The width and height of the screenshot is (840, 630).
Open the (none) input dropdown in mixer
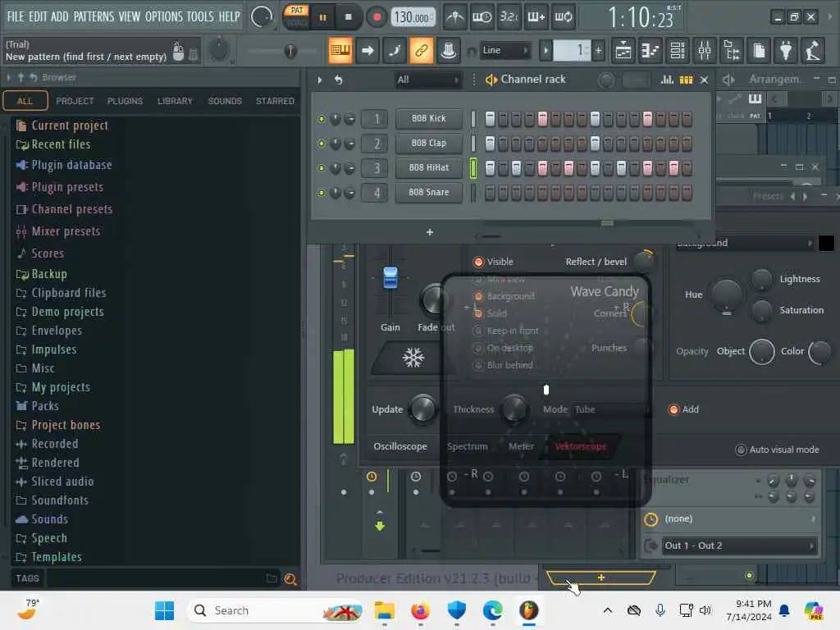coord(739,519)
